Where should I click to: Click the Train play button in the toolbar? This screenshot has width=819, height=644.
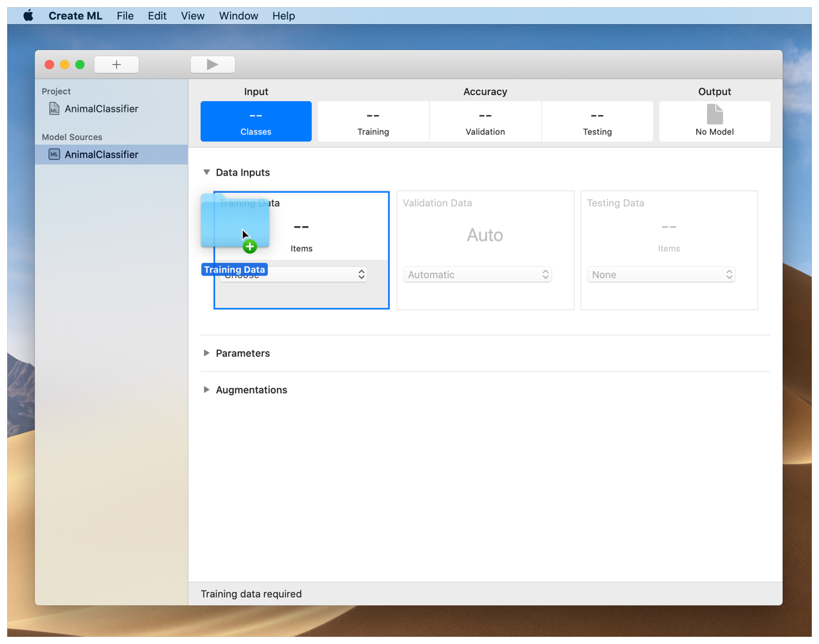[x=213, y=64]
